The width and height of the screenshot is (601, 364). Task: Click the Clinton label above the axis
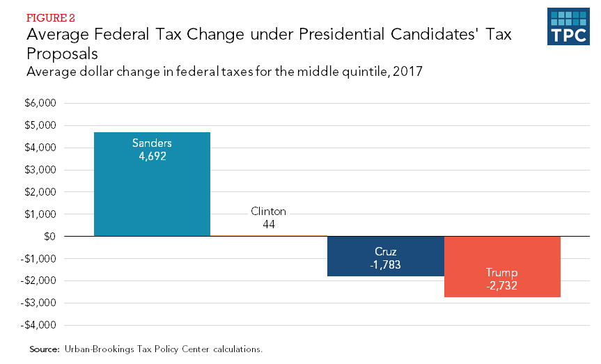click(x=269, y=212)
